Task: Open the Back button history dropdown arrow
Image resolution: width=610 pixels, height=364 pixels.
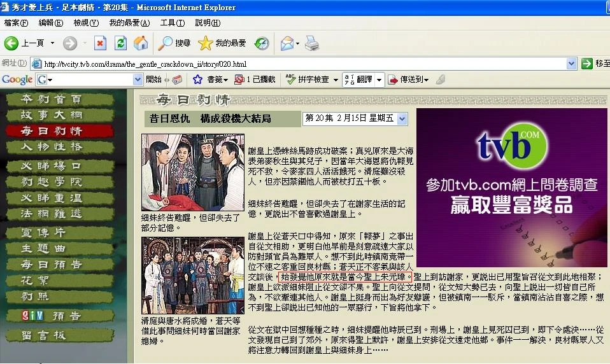Action: (52, 43)
